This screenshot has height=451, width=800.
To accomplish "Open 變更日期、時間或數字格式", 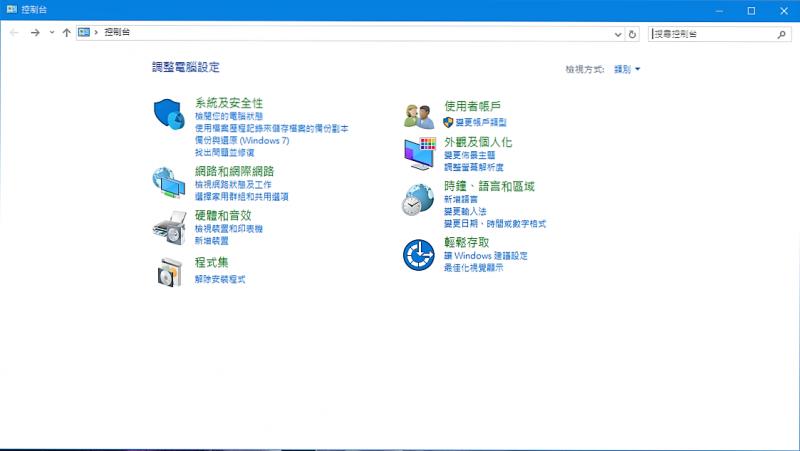I will [x=495, y=223].
